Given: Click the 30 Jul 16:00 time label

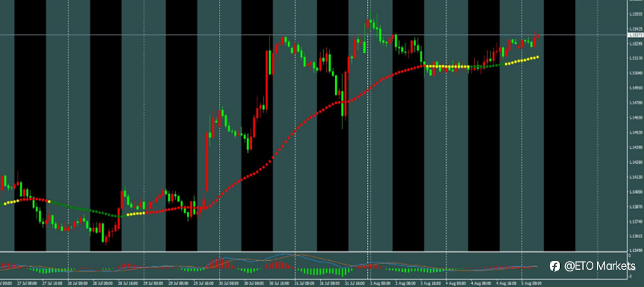Looking at the screenshot, I should click(279, 283).
